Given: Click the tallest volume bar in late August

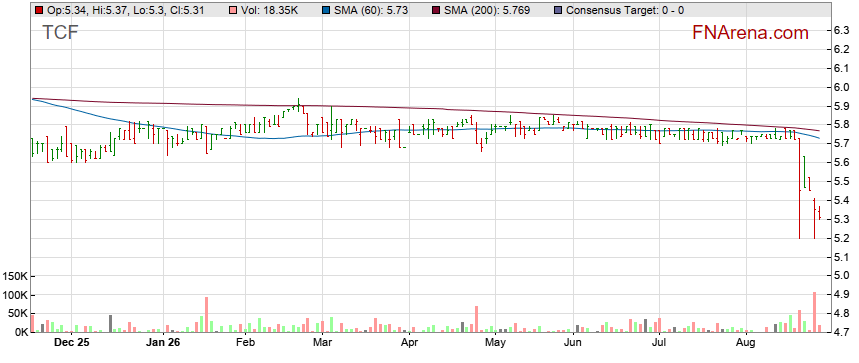Looking at the screenshot, I should pos(815,312).
